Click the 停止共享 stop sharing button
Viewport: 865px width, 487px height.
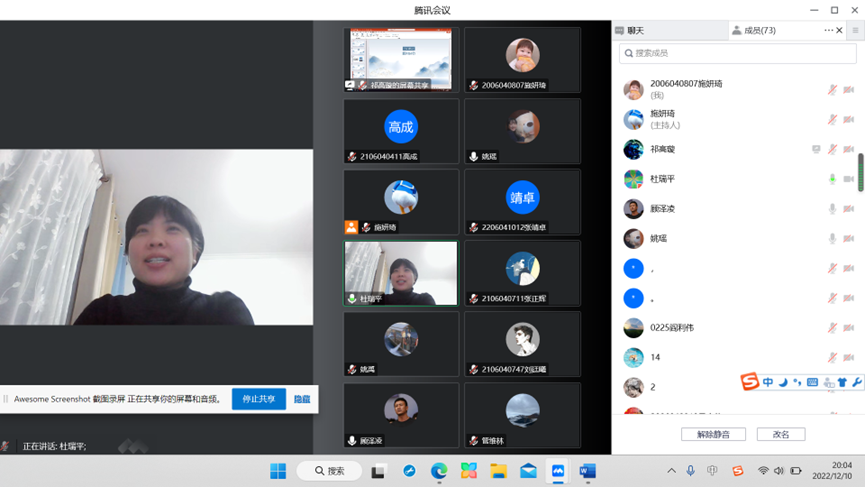259,399
